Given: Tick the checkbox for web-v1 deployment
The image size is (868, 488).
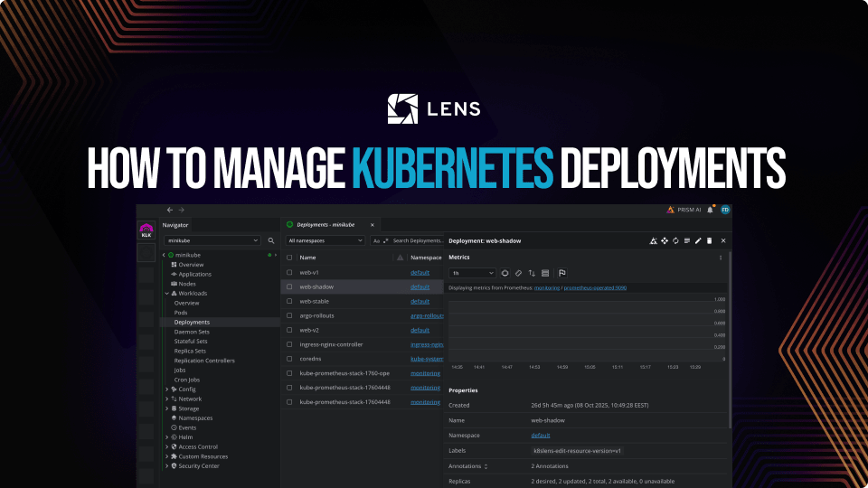Looking at the screenshot, I should pos(289,272).
